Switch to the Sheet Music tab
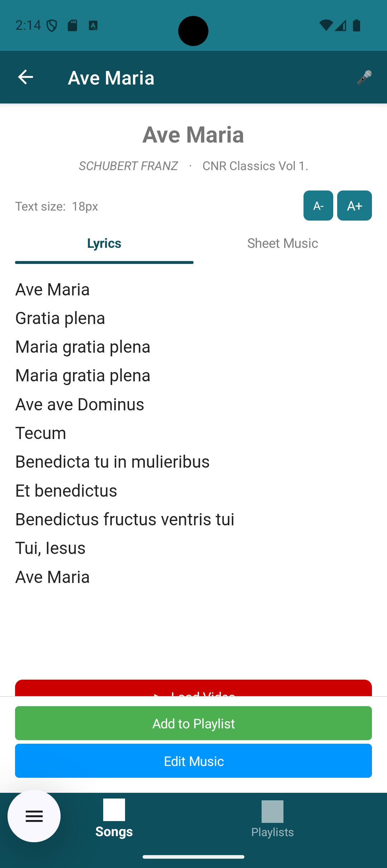This screenshot has height=868, width=387. coord(283,243)
